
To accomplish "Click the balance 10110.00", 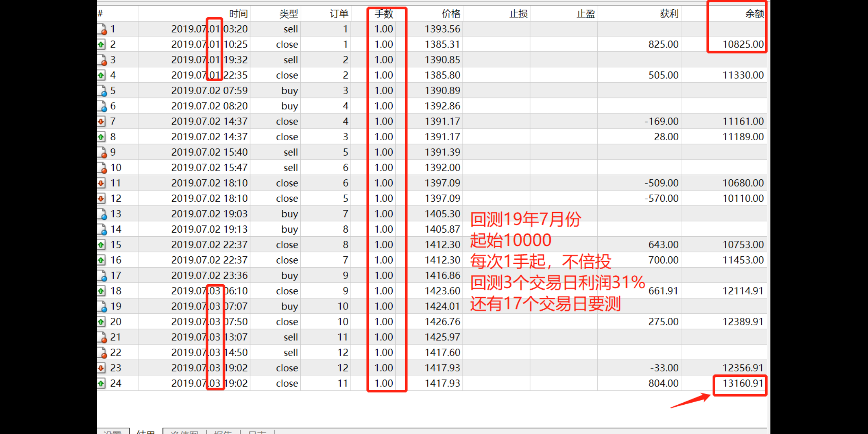I will coord(743,199).
